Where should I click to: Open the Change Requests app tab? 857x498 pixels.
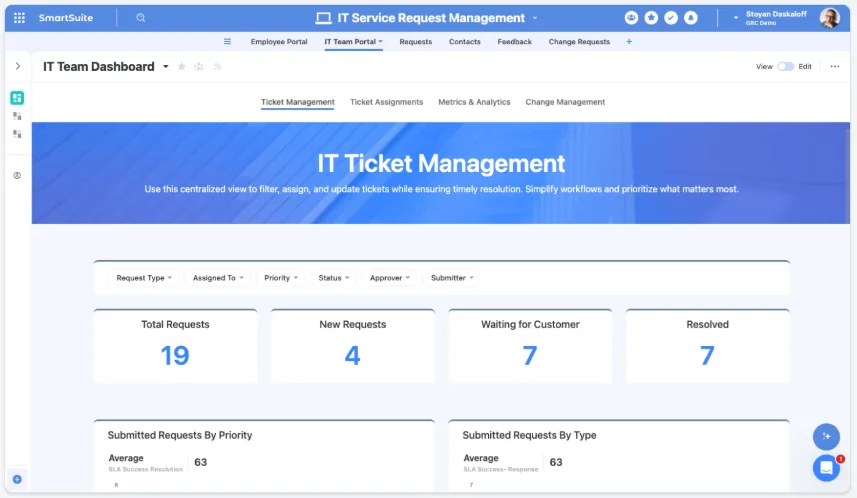579,42
